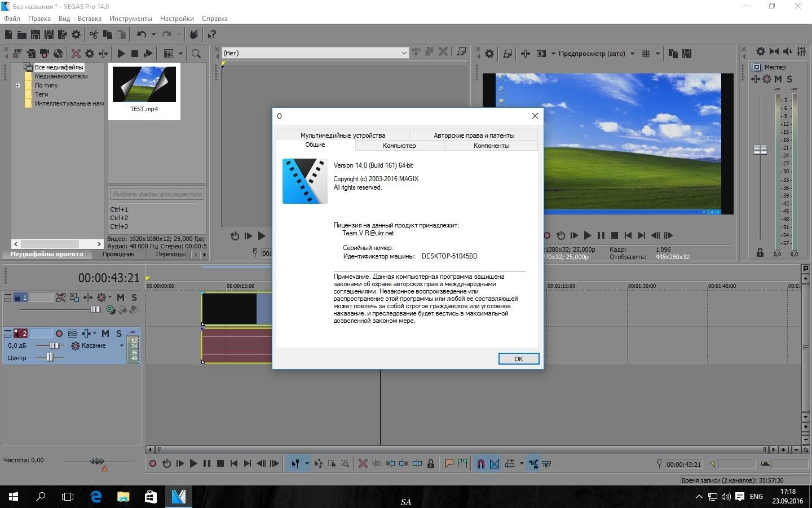Click the Cut scissors icon
The height and width of the screenshot is (508, 812).
pos(94,34)
